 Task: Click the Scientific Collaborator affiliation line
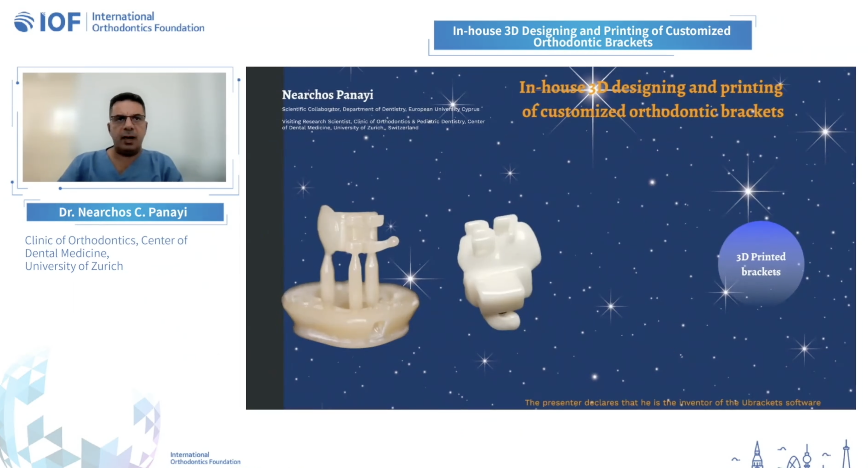(x=380, y=109)
